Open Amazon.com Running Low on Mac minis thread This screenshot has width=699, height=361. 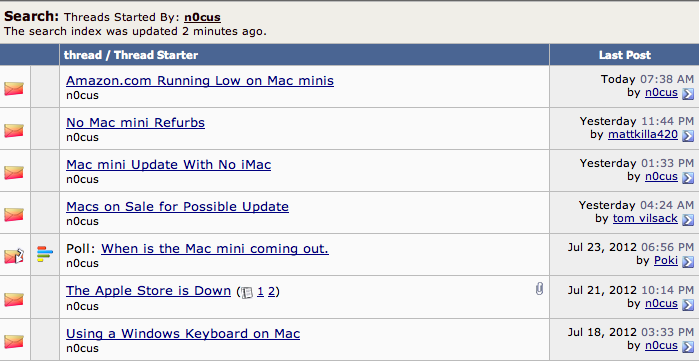[x=200, y=81]
